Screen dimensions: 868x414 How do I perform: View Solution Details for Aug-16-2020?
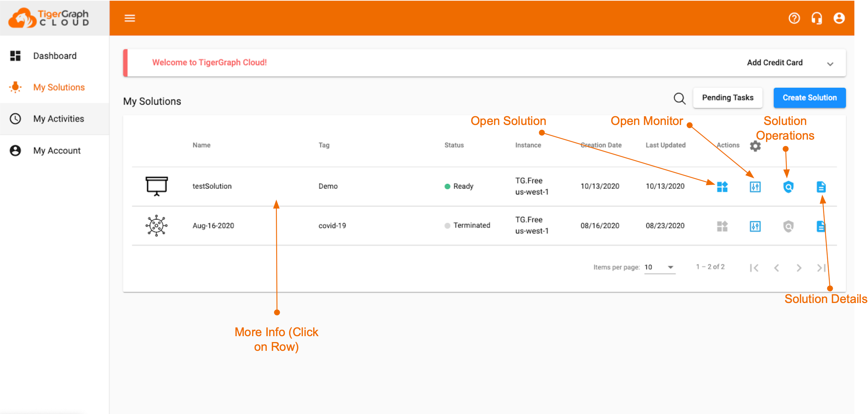[821, 226]
